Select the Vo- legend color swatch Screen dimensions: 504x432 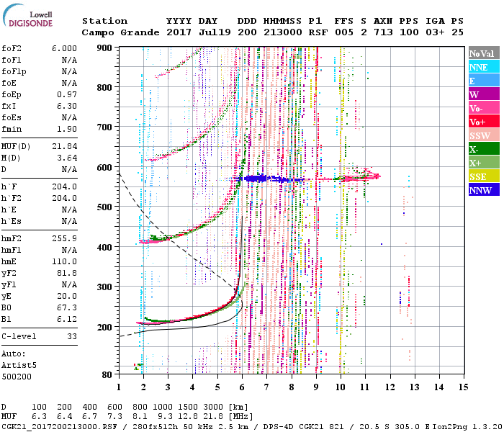[x=484, y=108]
